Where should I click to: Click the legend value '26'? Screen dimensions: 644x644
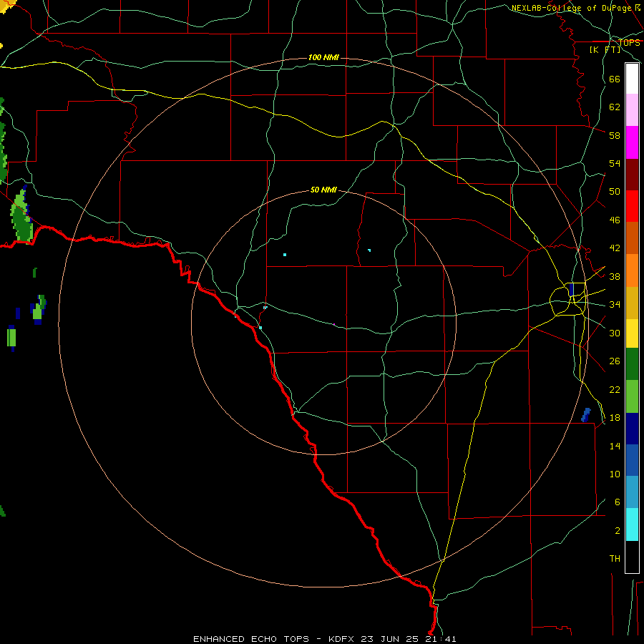(615, 361)
